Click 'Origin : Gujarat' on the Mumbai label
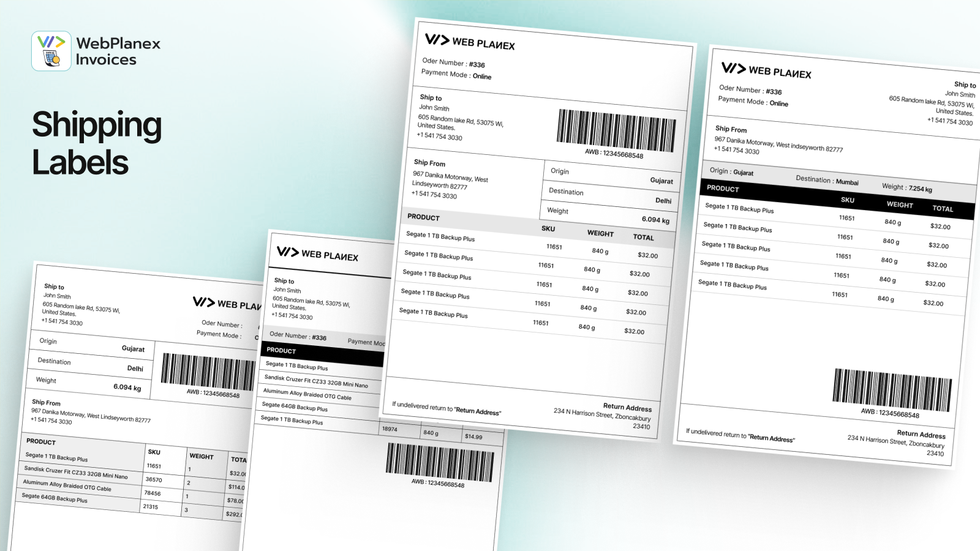This screenshot has height=551, width=980. point(731,171)
